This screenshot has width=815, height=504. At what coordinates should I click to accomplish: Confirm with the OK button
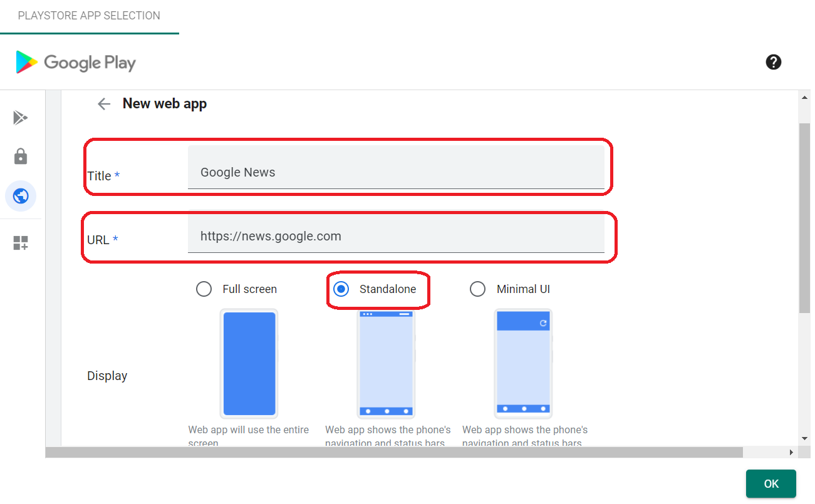coord(771,484)
